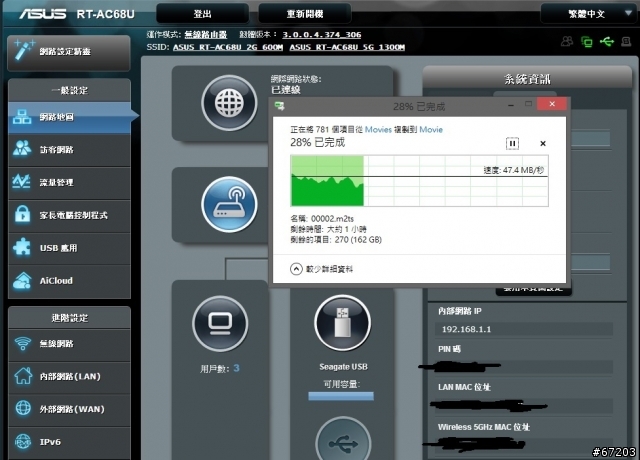The image size is (640, 460).
Task: Open 家長電腦控制程式 parental control
Action: (69, 215)
